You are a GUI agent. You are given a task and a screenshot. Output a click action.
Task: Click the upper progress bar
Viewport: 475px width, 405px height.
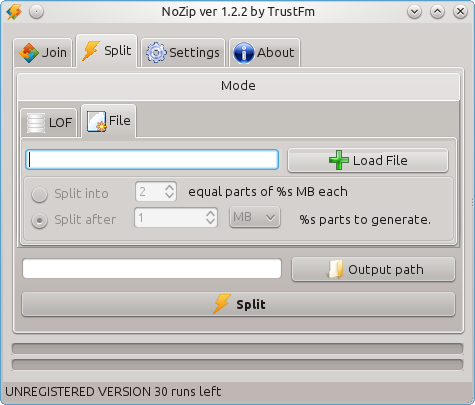point(237,349)
